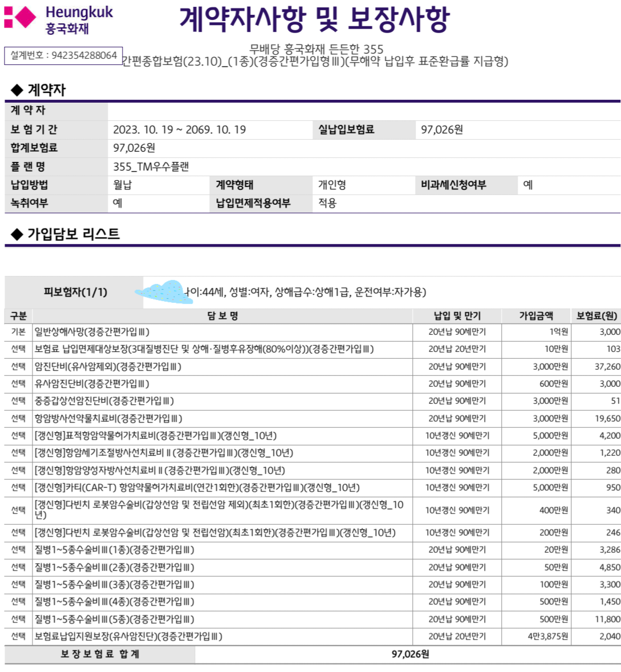Viewport: 621px width, 672px height.
Task: Click the Heungkuk 흥국화재 logo
Action: (x=59, y=20)
